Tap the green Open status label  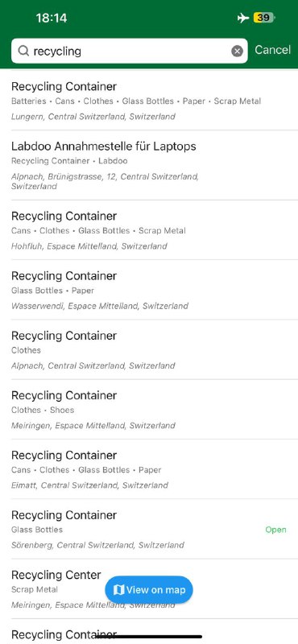click(275, 530)
